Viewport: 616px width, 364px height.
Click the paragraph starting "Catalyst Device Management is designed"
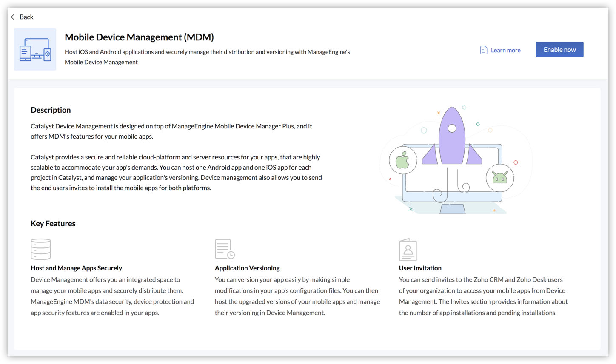171,131
